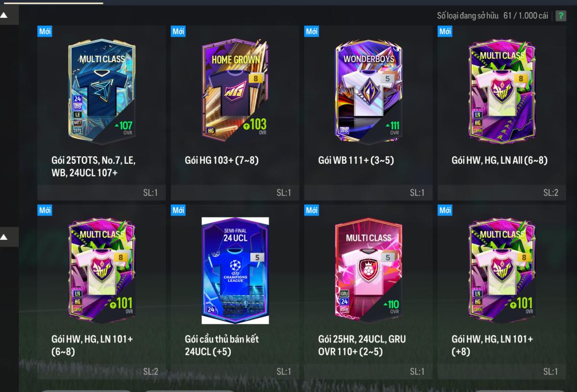Click Mới badge on 24UCL semi-final pack
This screenshot has height=392, width=577.
(178, 210)
